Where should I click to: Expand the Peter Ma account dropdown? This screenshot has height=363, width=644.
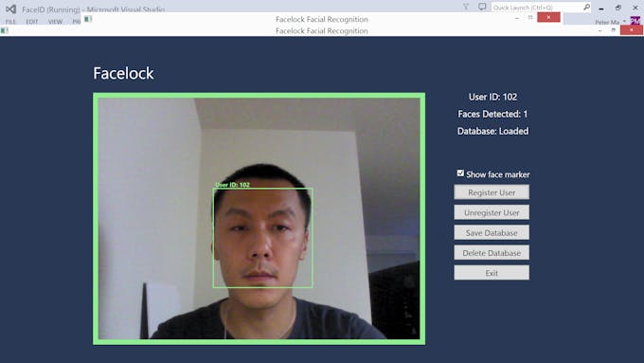[625, 22]
